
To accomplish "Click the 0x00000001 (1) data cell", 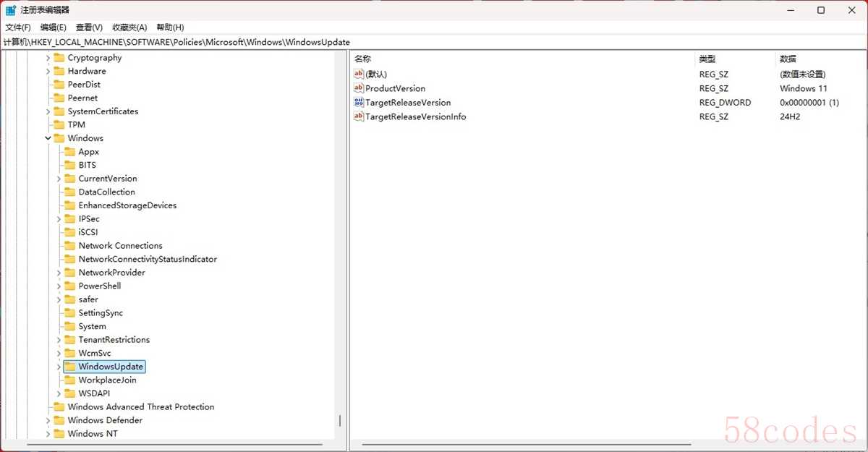I will point(809,102).
